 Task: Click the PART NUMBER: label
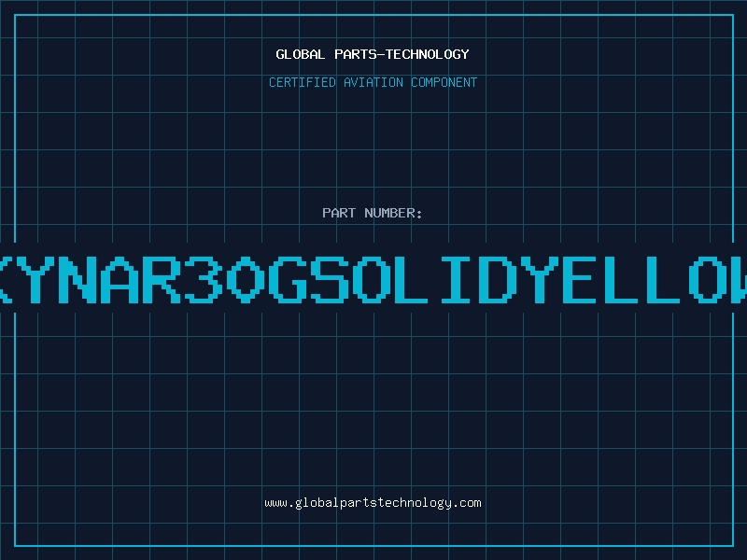(372, 213)
